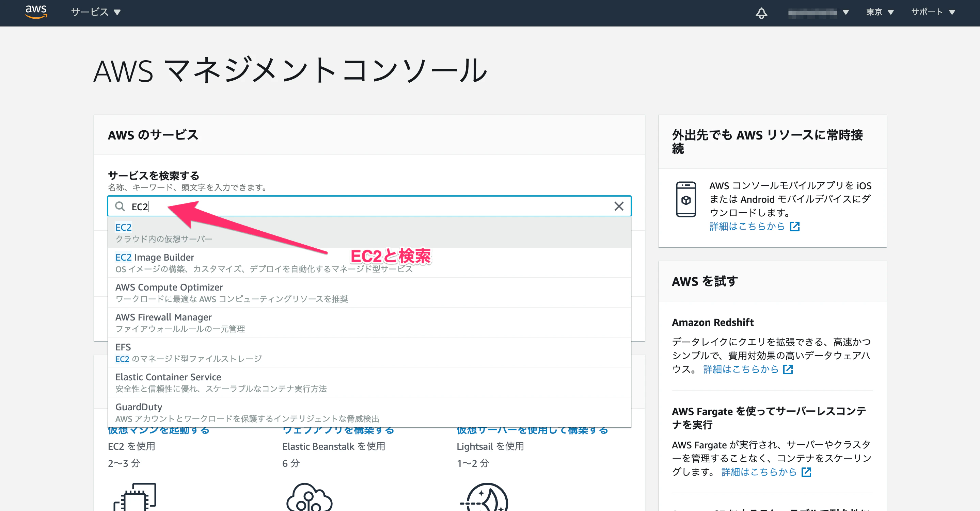Screen dimensions: 980x511
Task: Click the search magnifier icon in service search
Action: [120, 207]
